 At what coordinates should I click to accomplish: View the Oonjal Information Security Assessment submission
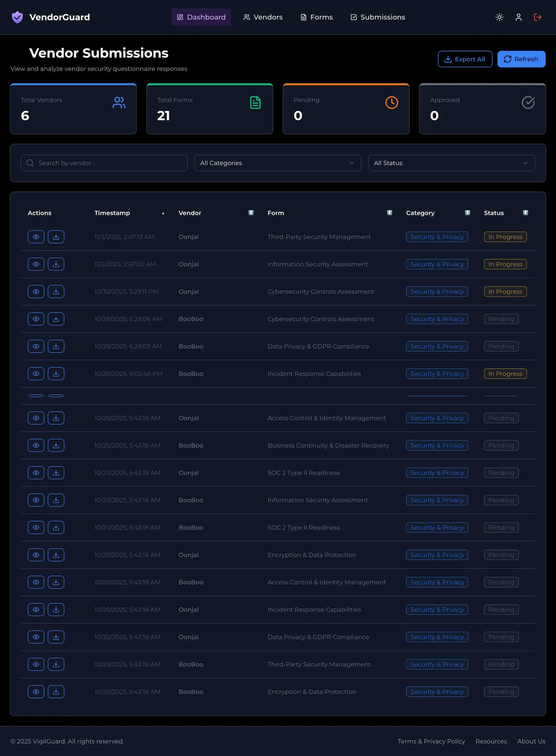pos(36,264)
